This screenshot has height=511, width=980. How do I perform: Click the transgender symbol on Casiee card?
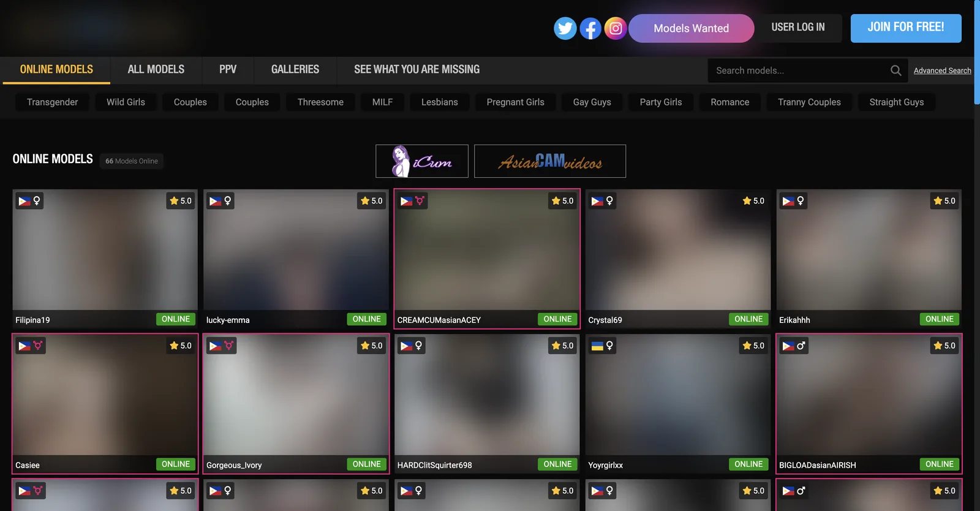click(x=38, y=346)
